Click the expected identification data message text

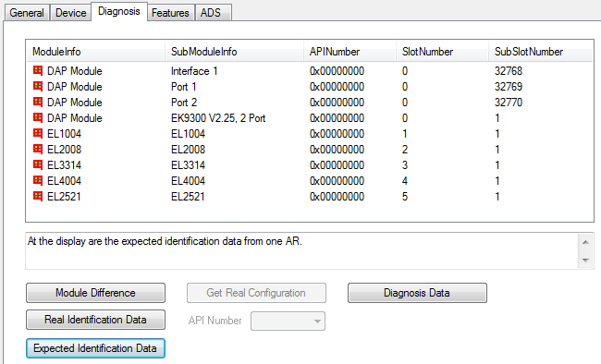165,241
